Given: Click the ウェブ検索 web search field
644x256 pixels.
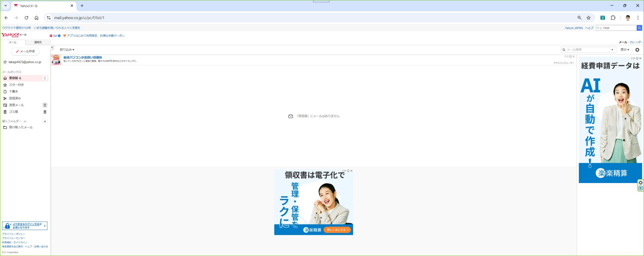Looking at the screenshot, I should (x=616, y=28).
